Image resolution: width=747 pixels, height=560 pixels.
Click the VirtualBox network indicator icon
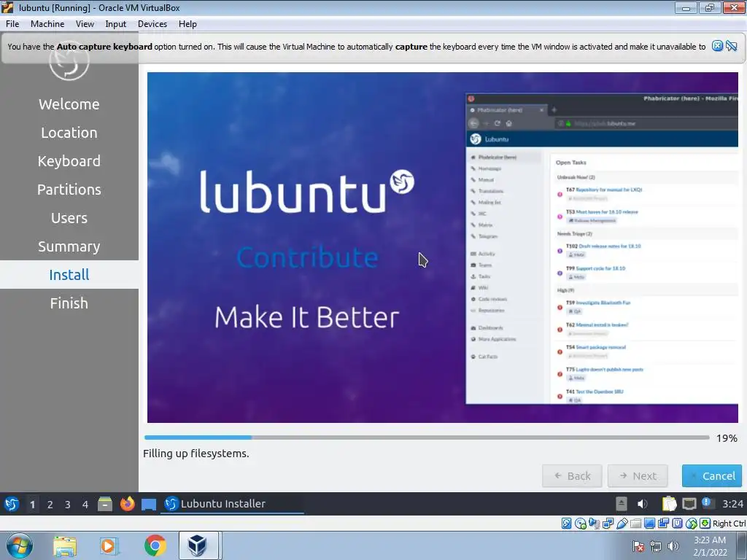(608, 524)
